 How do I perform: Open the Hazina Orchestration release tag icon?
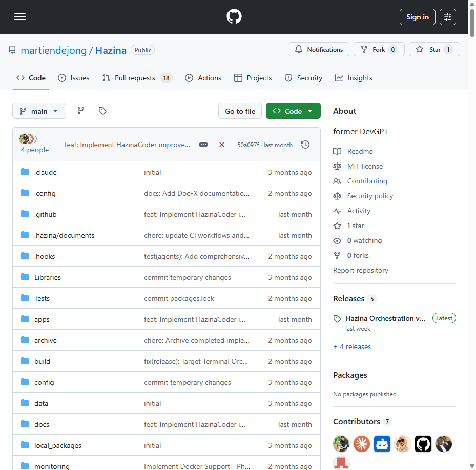337,318
